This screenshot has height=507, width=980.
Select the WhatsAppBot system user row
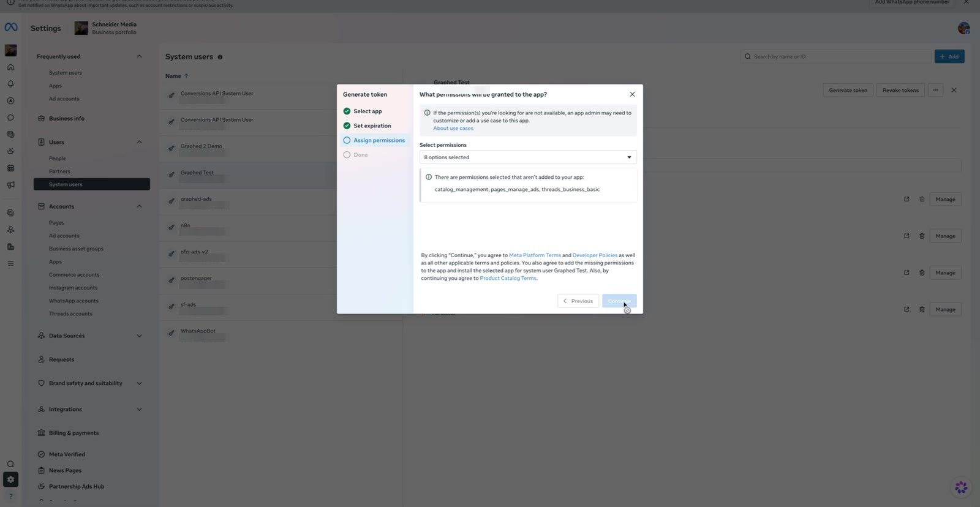pos(281,334)
